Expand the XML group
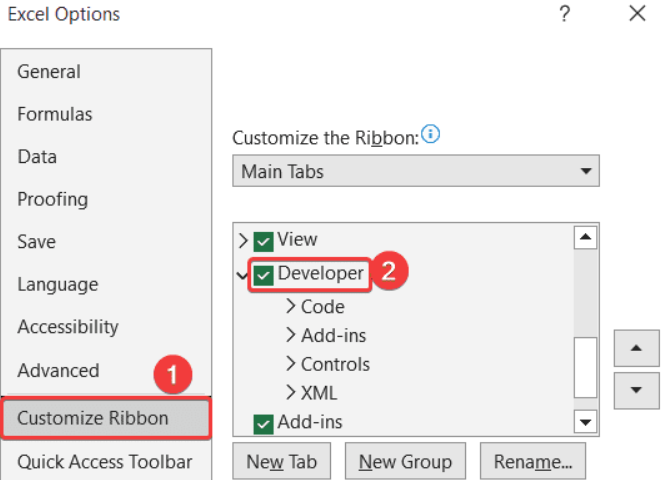This screenshot has height=480, width=670. tap(291, 392)
